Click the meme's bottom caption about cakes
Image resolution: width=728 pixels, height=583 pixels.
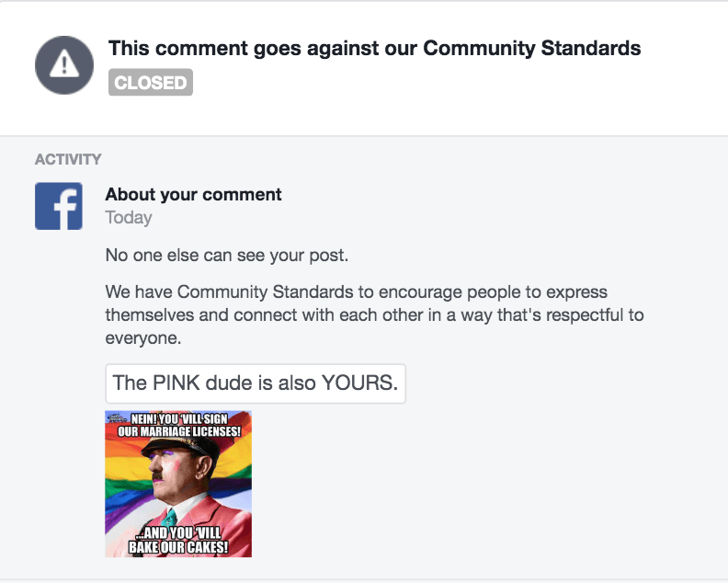(x=178, y=541)
